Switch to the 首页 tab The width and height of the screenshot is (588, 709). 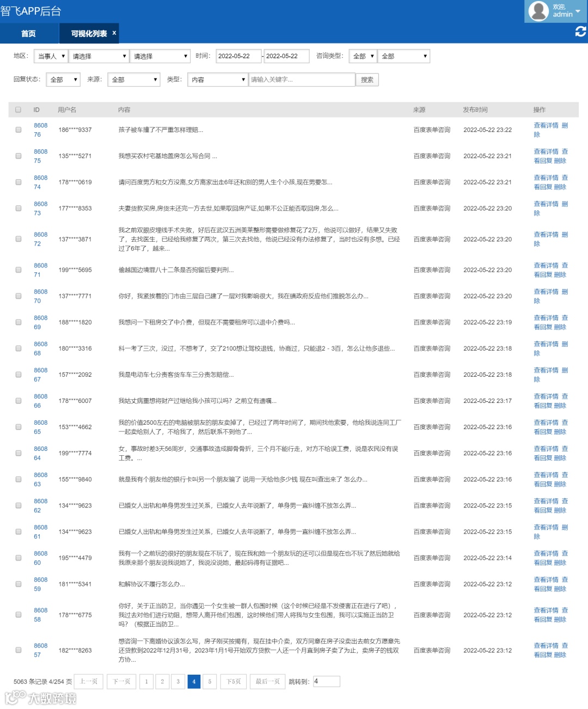(x=28, y=34)
